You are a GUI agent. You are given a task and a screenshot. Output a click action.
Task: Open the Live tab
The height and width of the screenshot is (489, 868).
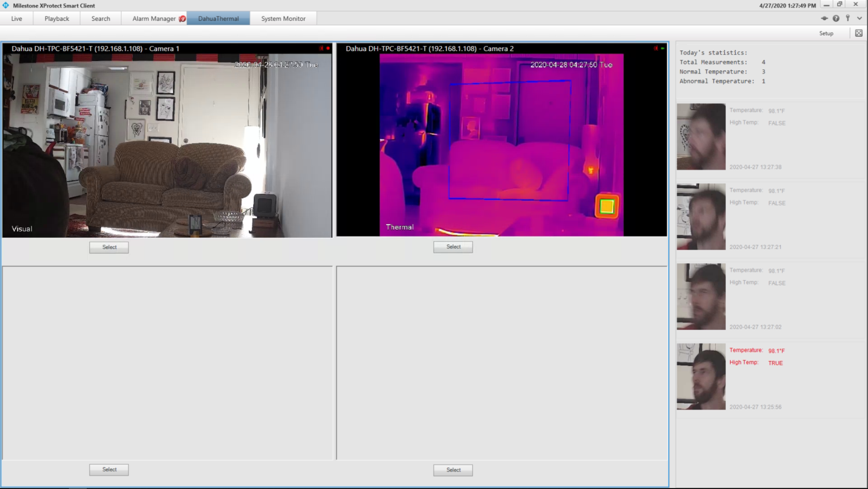click(x=17, y=19)
